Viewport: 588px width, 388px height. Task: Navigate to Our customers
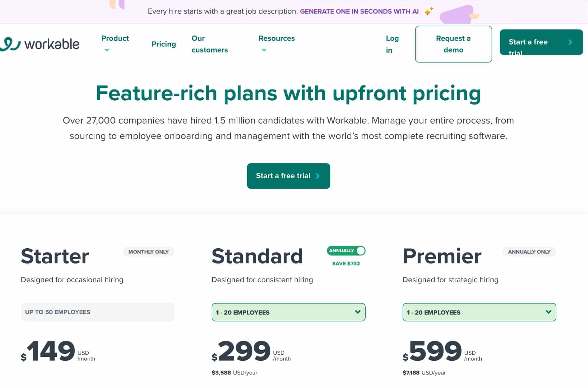point(209,44)
